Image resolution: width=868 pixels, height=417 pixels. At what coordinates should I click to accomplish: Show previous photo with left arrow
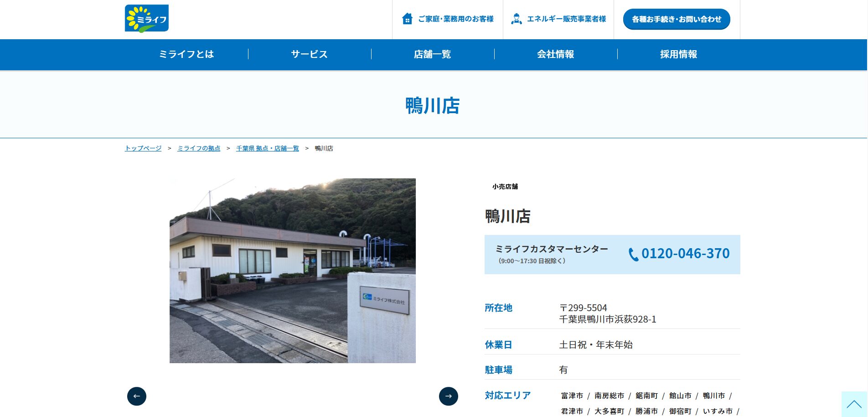pyautogui.click(x=137, y=396)
